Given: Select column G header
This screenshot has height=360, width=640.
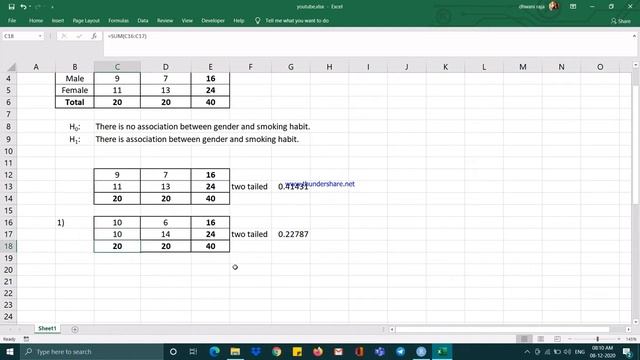Looking at the screenshot, I should 291,67.
